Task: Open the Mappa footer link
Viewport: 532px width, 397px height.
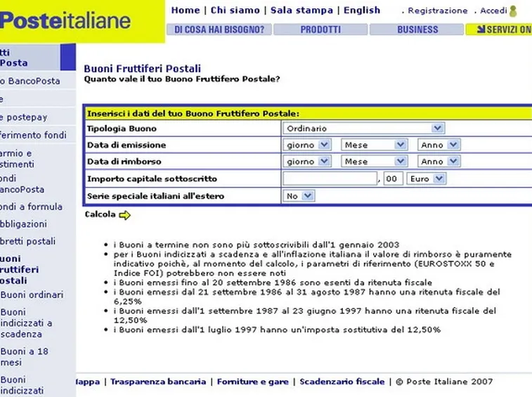Action: click(x=89, y=382)
